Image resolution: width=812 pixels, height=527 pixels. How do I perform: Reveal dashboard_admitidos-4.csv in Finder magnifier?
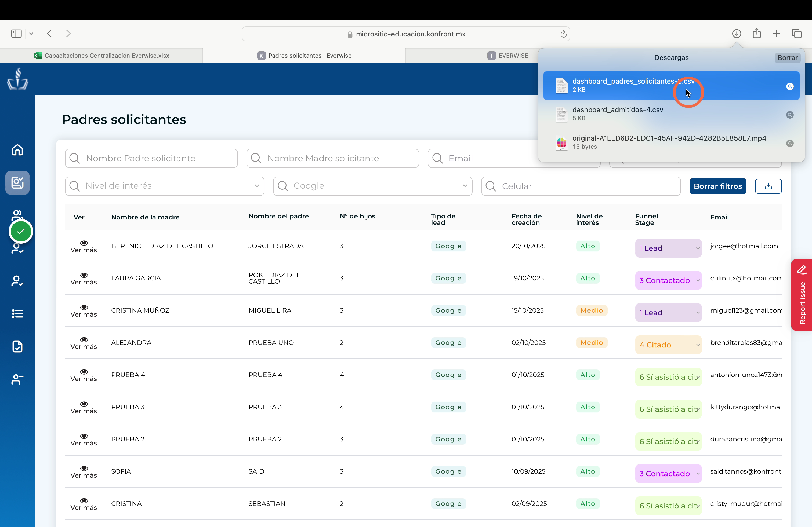[x=789, y=115]
